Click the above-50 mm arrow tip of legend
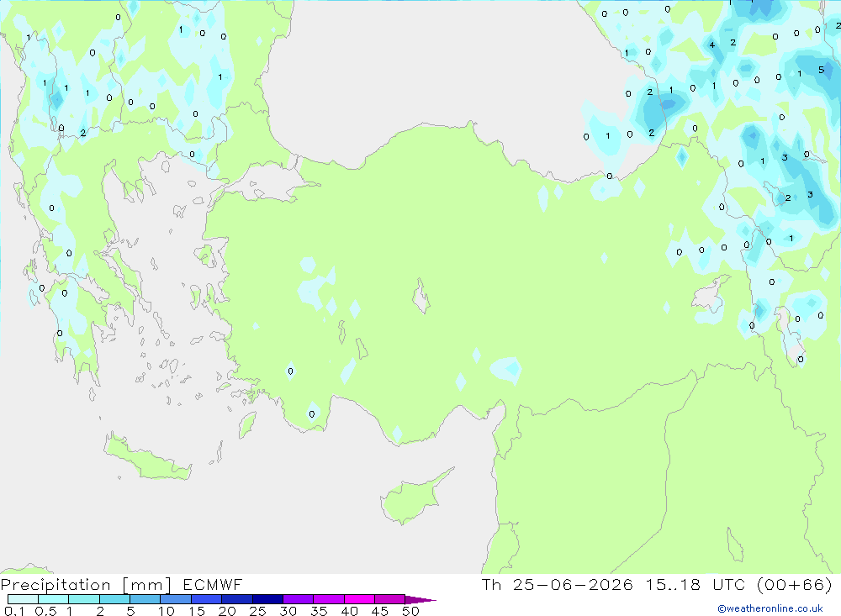Image resolution: width=841 pixels, height=616 pixels. [420, 599]
